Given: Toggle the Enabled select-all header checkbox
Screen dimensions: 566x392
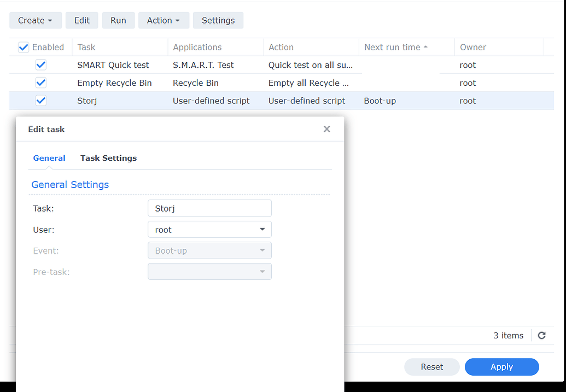Looking at the screenshot, I should (x=24, y=47).
